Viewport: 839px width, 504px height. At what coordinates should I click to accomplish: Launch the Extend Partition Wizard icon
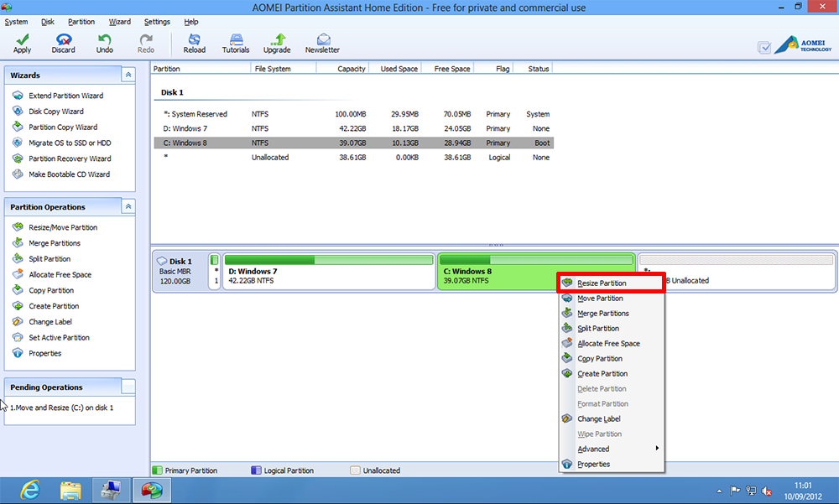pyautogui.click(x=18, y=96)
